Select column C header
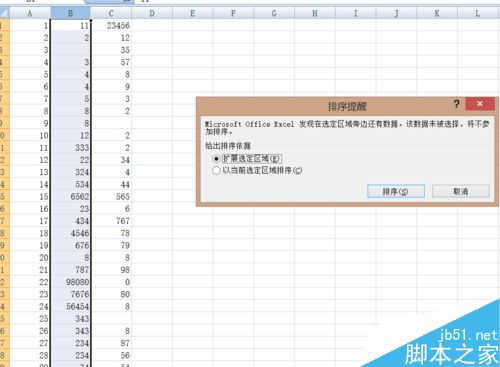500x367 pixels. coord(111,14)
